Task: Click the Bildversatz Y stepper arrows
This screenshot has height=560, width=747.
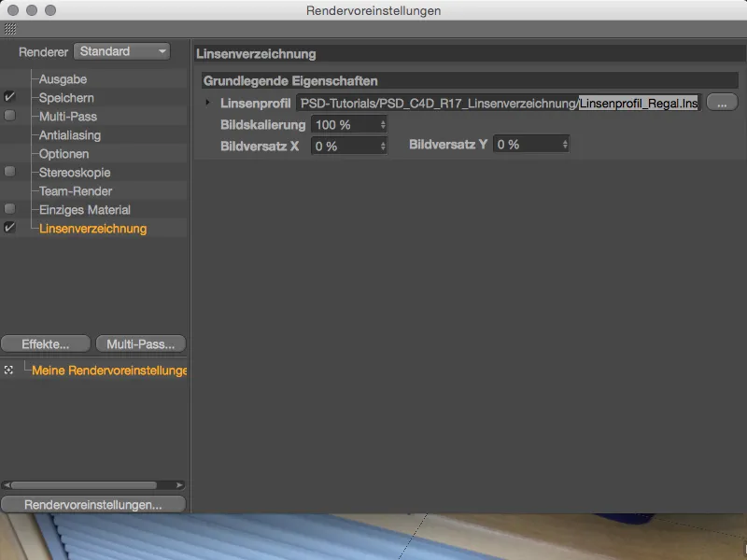Action: pyautogui.click(x=566, y=145)
